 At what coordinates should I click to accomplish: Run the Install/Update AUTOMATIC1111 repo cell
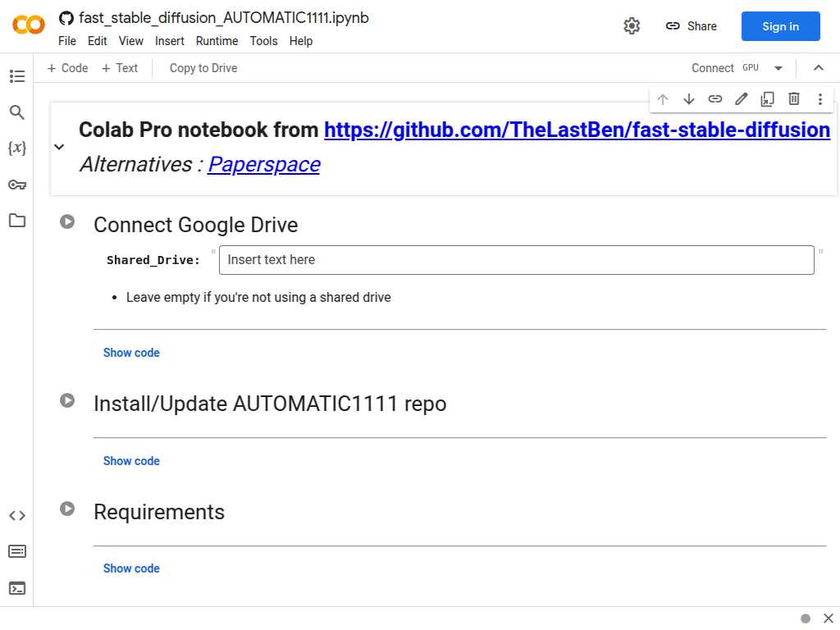[67, 400]
